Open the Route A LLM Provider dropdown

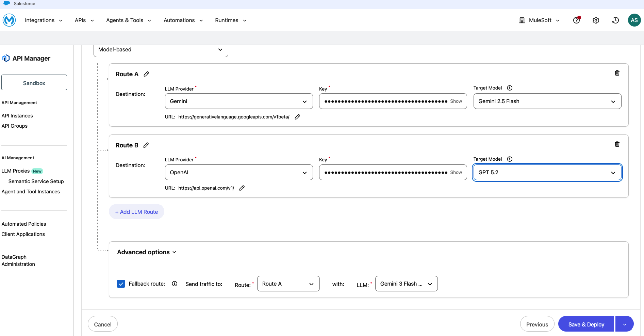[238, 101]
